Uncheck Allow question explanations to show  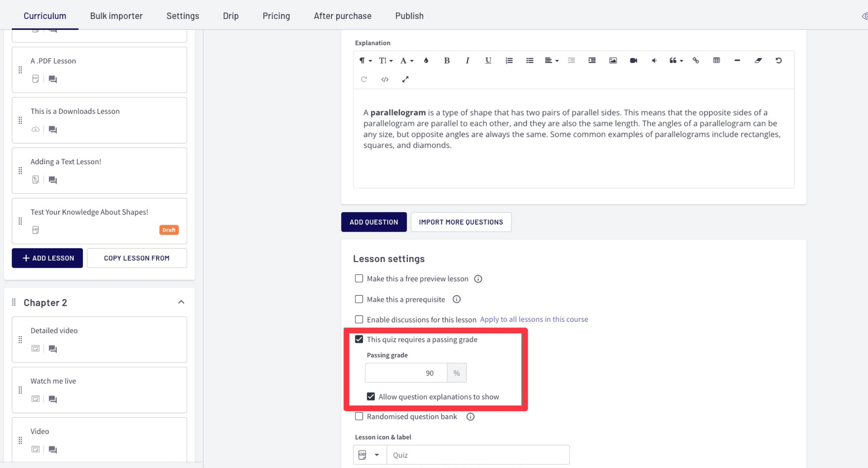tap(371, 396)
